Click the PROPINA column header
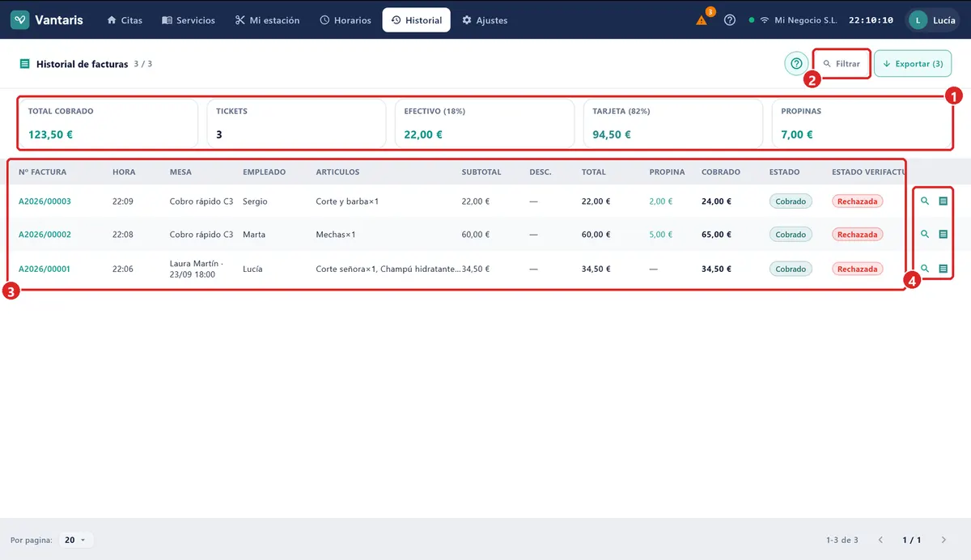This screenshot has width=971, height=560. pos(667,172)
